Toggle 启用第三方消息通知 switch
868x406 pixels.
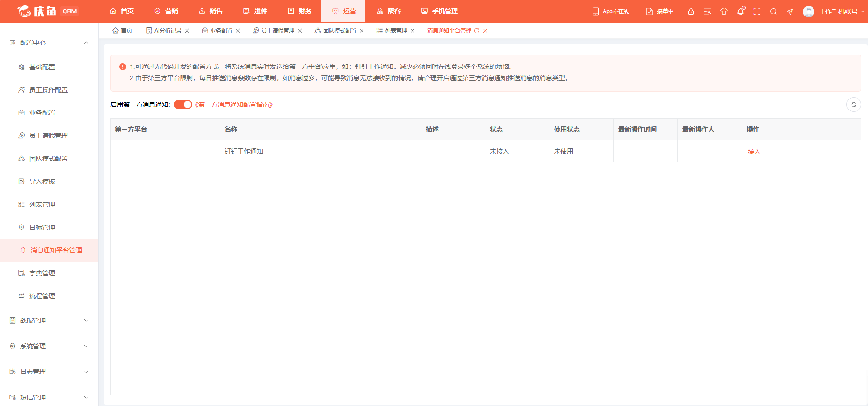(x=183, y=104)
